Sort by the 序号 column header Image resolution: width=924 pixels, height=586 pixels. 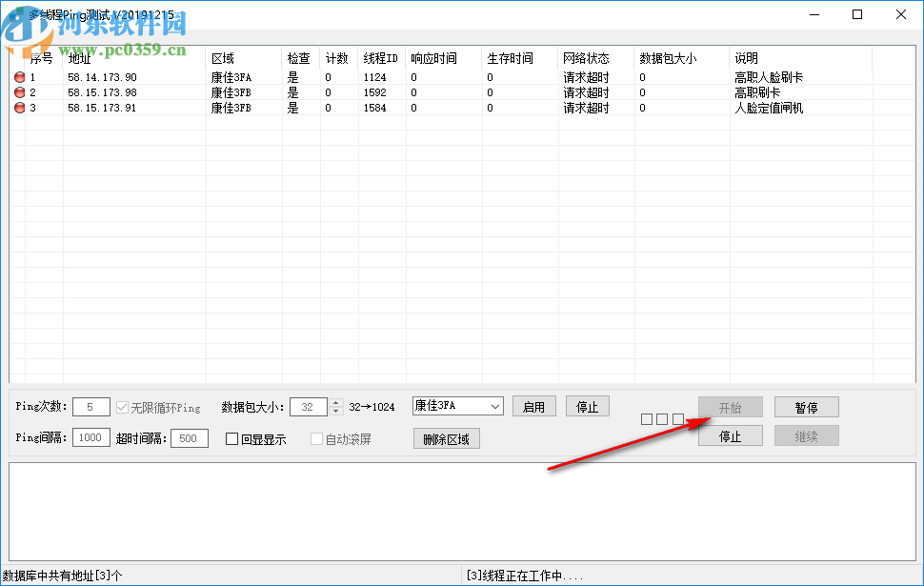click(41, 58)
